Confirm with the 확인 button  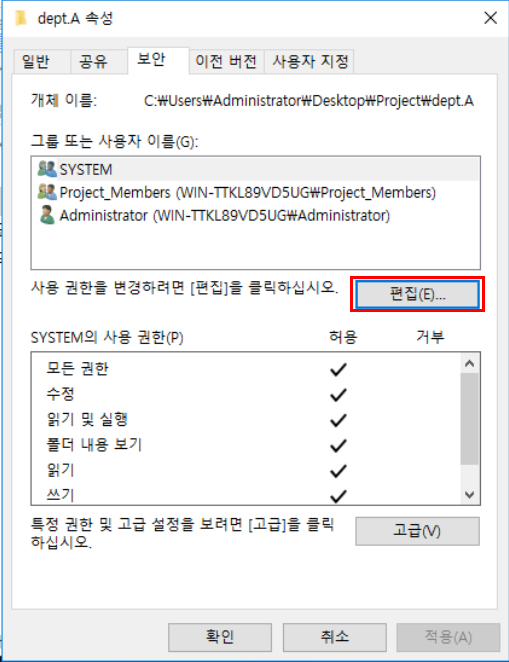220,637
